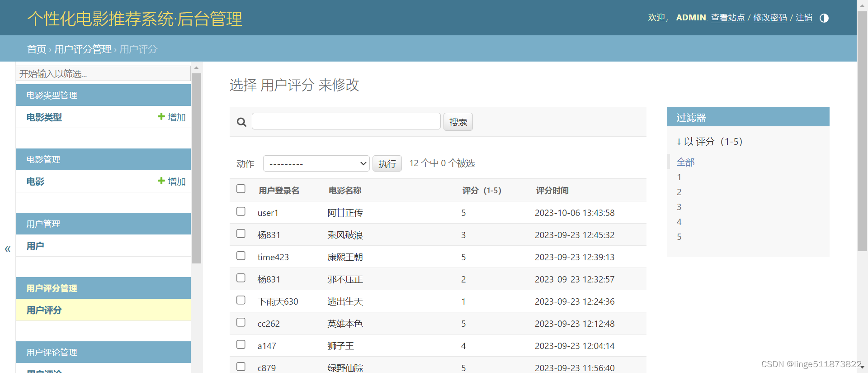868x373 pixels.
Task: Tick the checkbox for the user1 row
Action: click(241, 211)
